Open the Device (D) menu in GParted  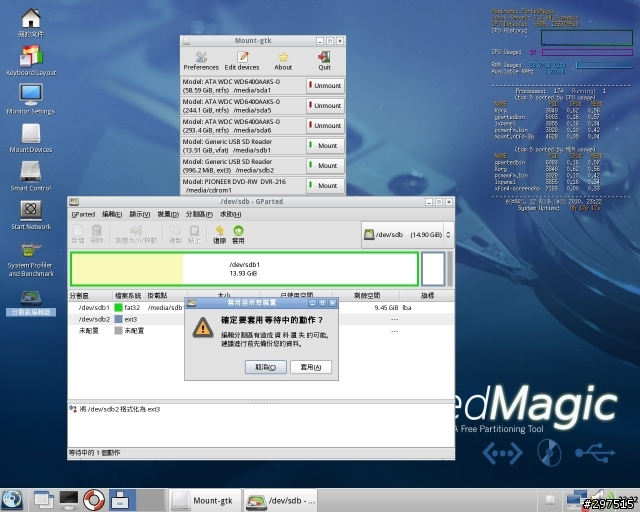(168, 214)
